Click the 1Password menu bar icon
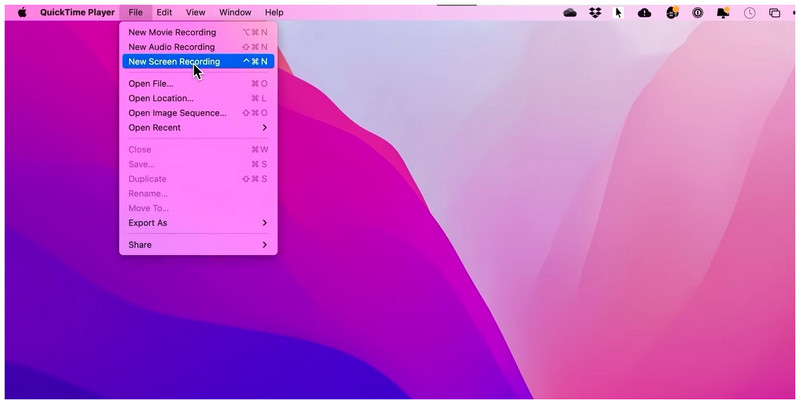The image size is (800, 404). tap(697, 13)
